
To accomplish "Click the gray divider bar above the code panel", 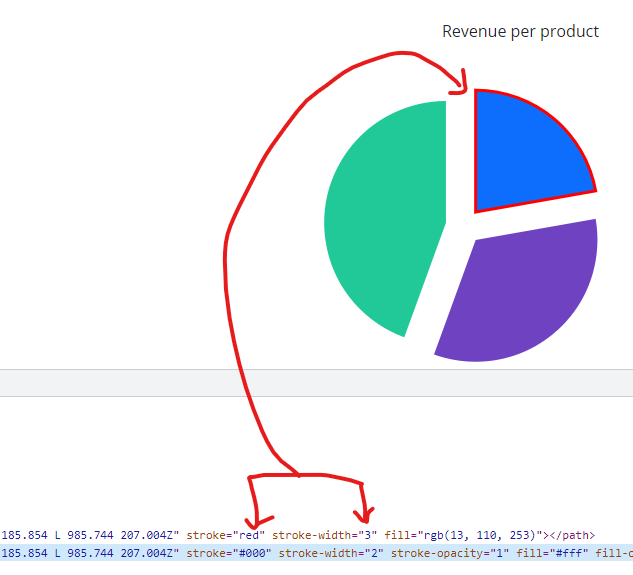I will click(x=316, y=383).
